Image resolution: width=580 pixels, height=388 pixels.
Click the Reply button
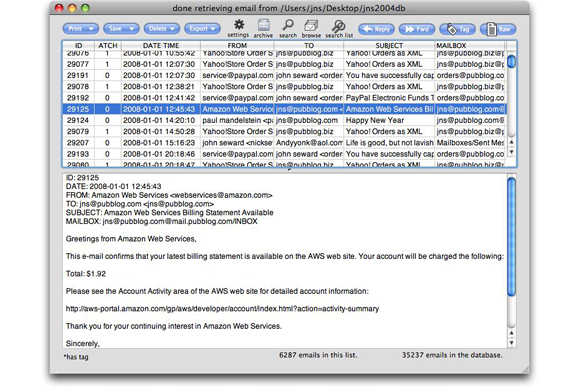[376, 29]
